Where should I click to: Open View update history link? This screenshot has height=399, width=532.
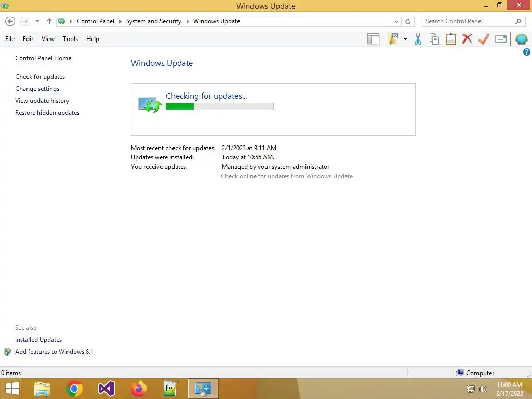[x=42, y=101]
